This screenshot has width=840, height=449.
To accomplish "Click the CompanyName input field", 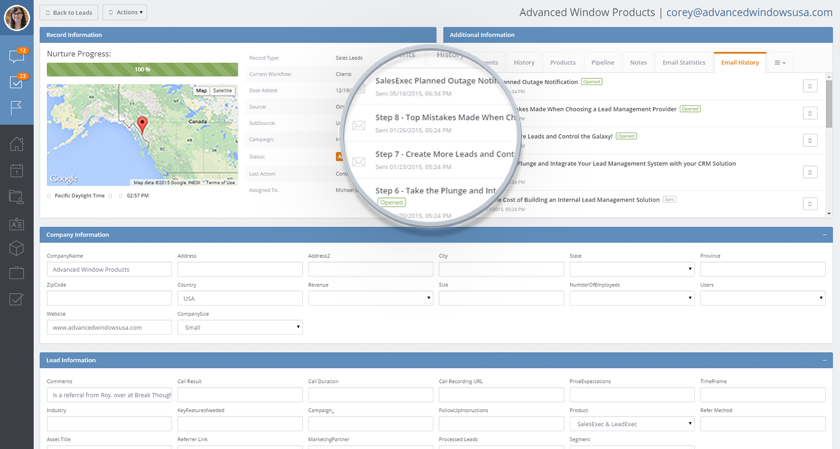I will coord(109,269).
